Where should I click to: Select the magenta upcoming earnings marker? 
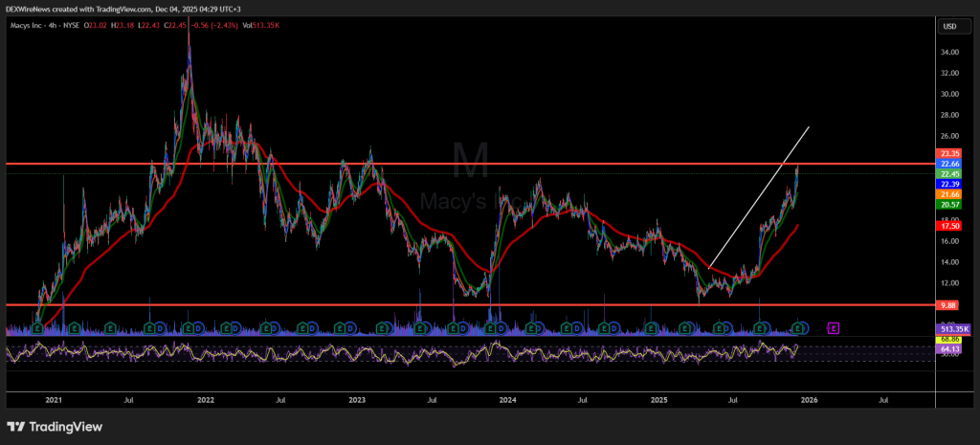coord(834,327)
